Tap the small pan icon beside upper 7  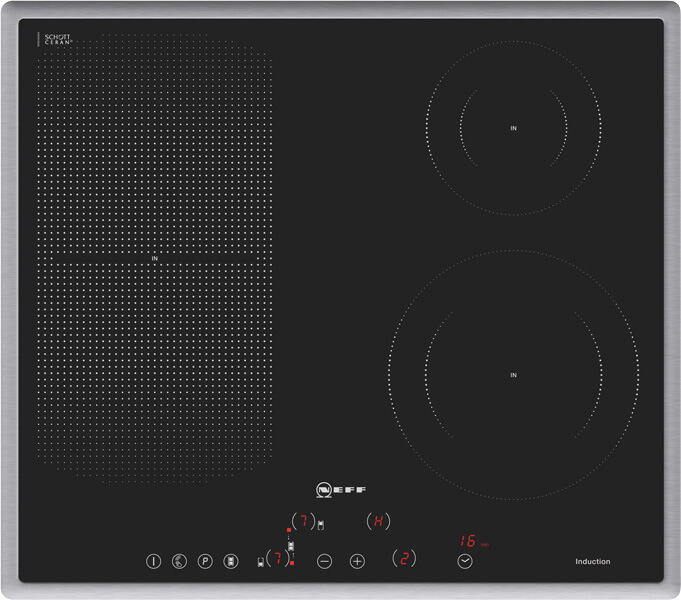(x=321, y=525)
